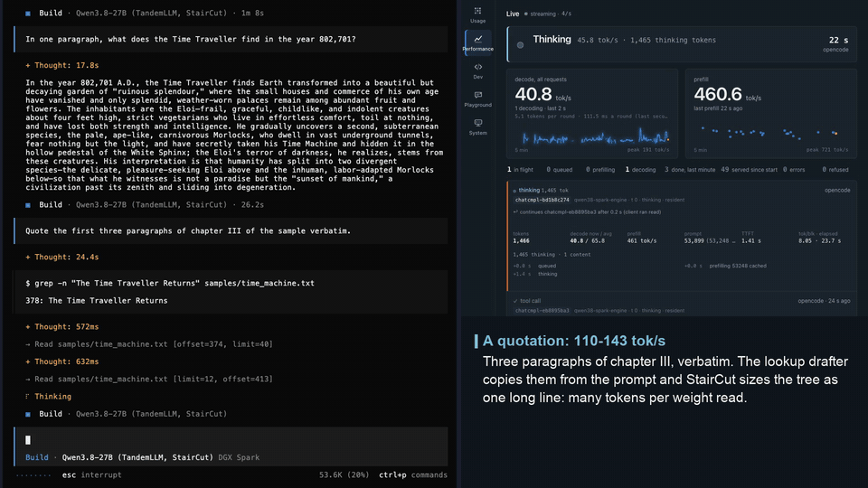This screenshot has width=868, height=488.
Task: Open the System monitor section
Action: [x=477, y=127]
